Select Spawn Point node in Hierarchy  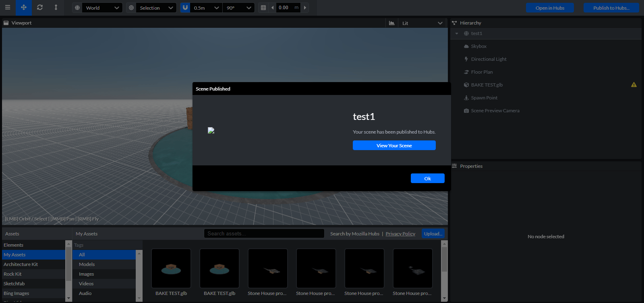click(546, 98)
